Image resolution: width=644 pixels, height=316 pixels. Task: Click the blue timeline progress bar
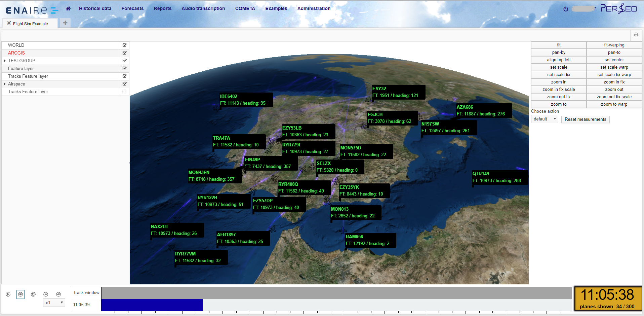tap(152, 305)
